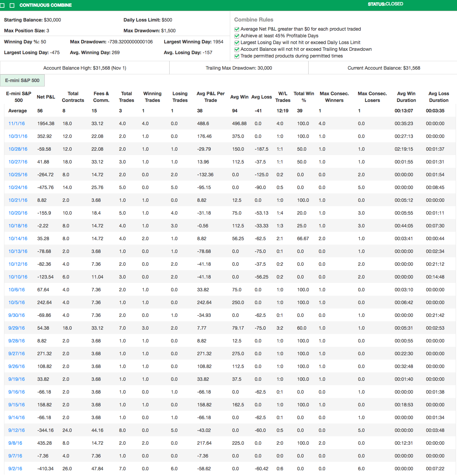Open the 11/1/16 trading day link

(x=16, y=123)
